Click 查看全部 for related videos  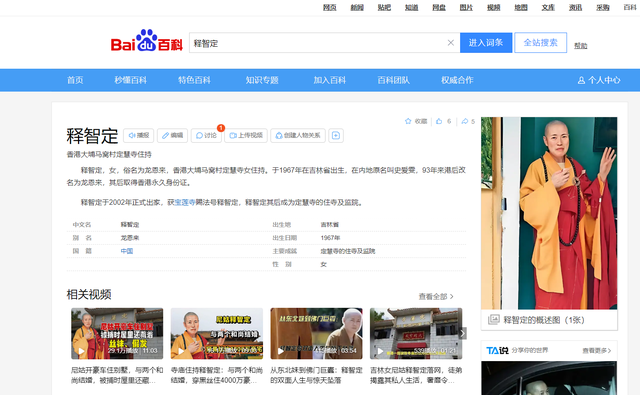click(436, 297)
